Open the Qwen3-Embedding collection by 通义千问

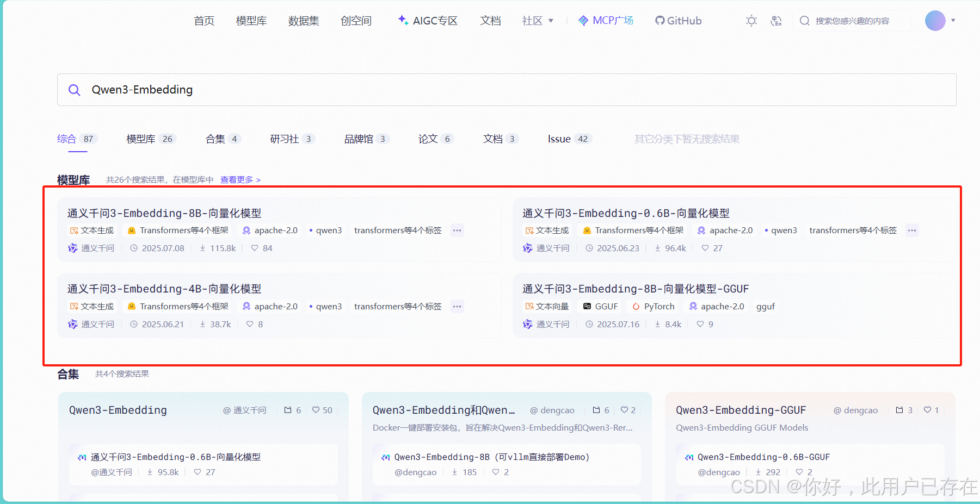coord(118,410)
